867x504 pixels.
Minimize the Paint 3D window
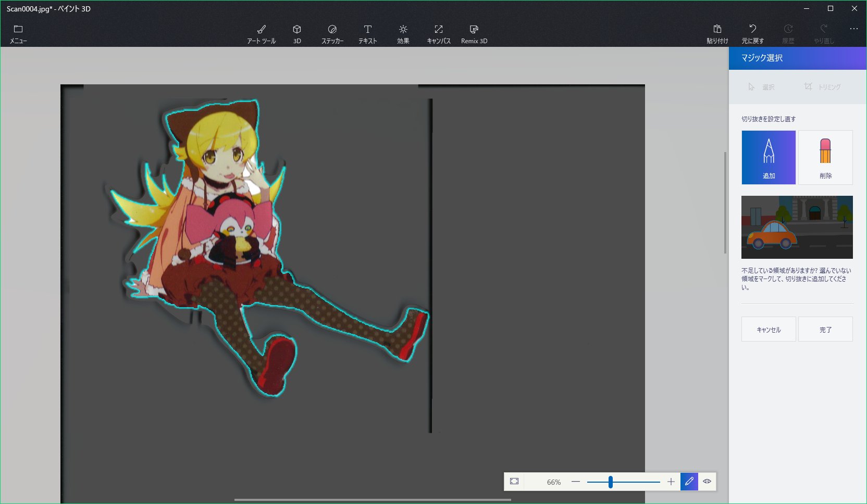[807, 8]
